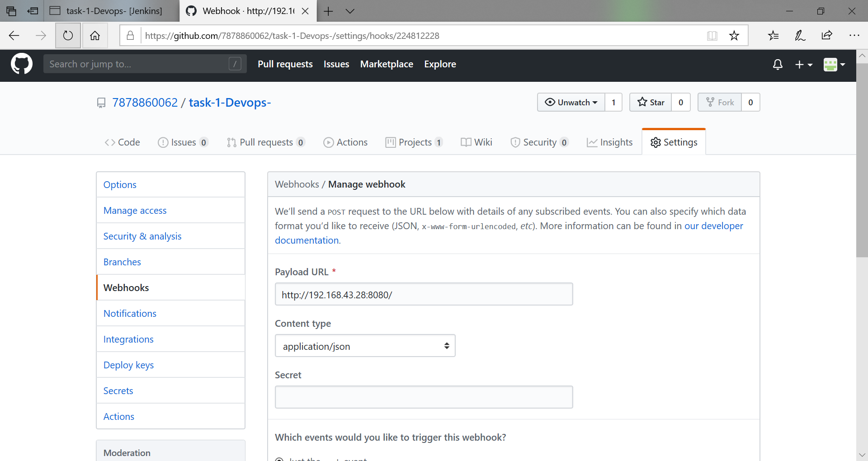Click the Payload URL input field

[x=424, y=294]
